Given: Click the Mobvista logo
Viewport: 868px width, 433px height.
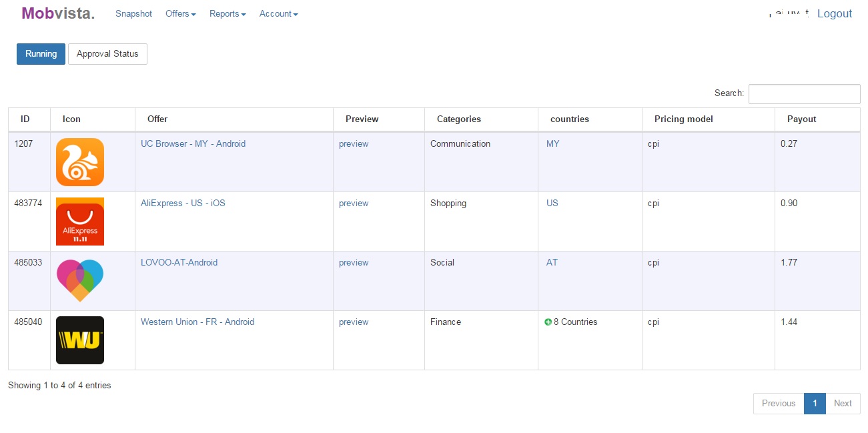Looking at the screenshot, I should (x=58, y=13).
